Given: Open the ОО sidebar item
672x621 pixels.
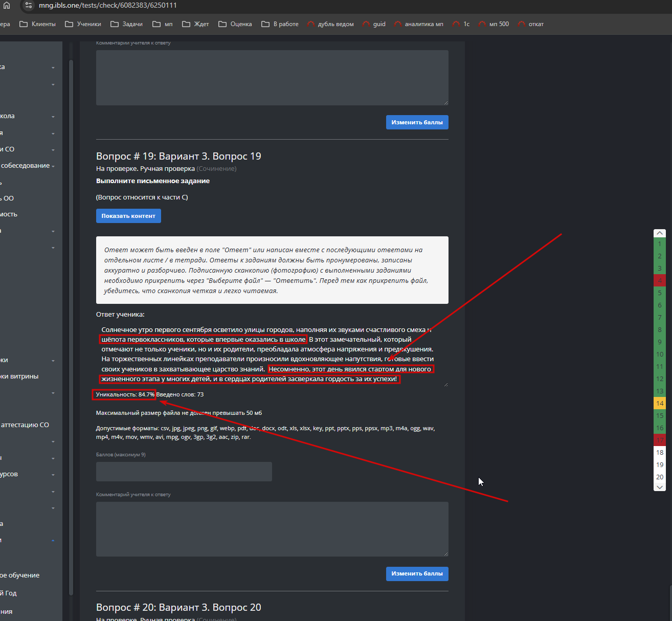Looking at the screenshot, I should pyautogui.click(x=8, y=198).
